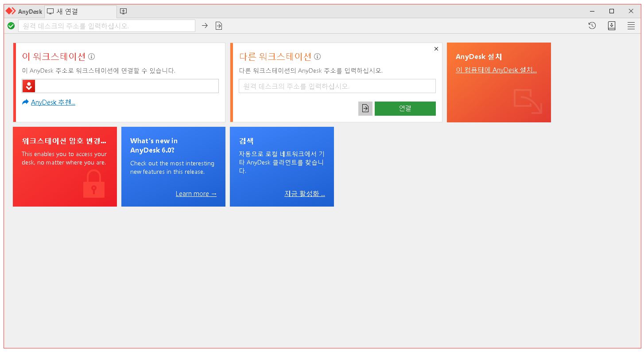The image size is (644, 352).
Task: Click file transfer icon in top toolbar
Action: [x=219, y=26]
